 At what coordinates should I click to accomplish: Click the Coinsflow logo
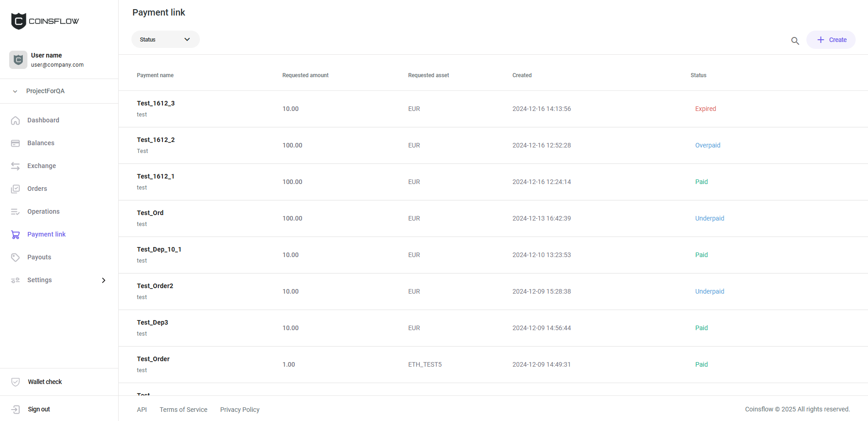[x=44, y=21]
